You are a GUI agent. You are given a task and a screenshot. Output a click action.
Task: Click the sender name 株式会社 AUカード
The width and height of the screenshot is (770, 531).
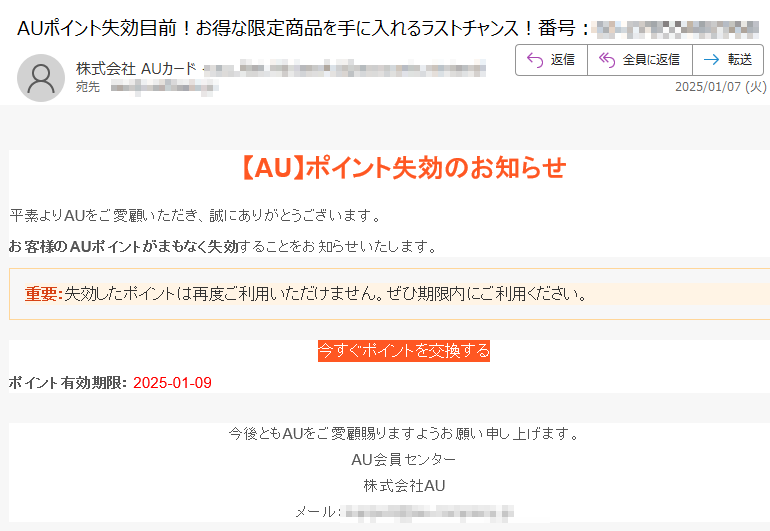pos(136,69)
